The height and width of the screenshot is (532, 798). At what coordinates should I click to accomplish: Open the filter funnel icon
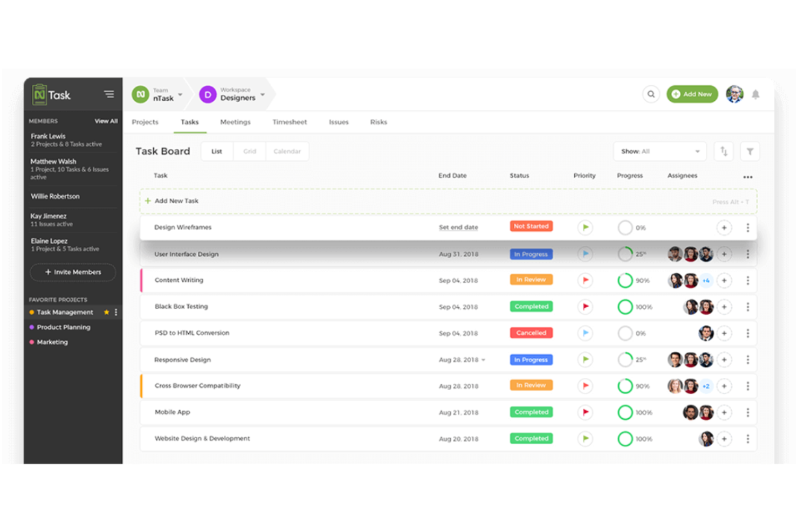[750, 151]
